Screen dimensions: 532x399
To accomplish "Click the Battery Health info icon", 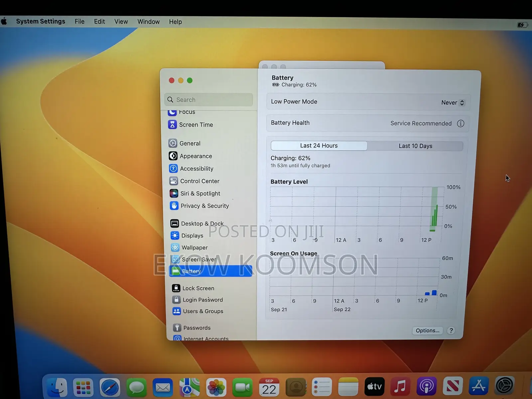I will (x=461, y=123).
